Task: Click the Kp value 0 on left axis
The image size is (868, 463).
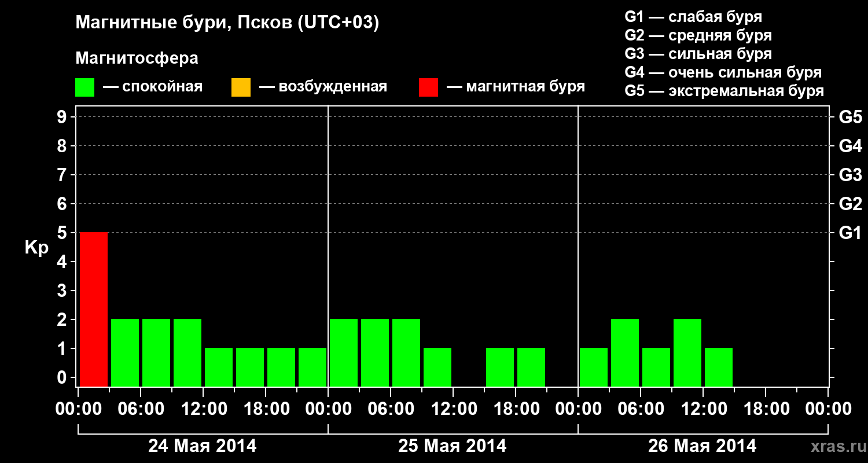Action: point(63,377)
